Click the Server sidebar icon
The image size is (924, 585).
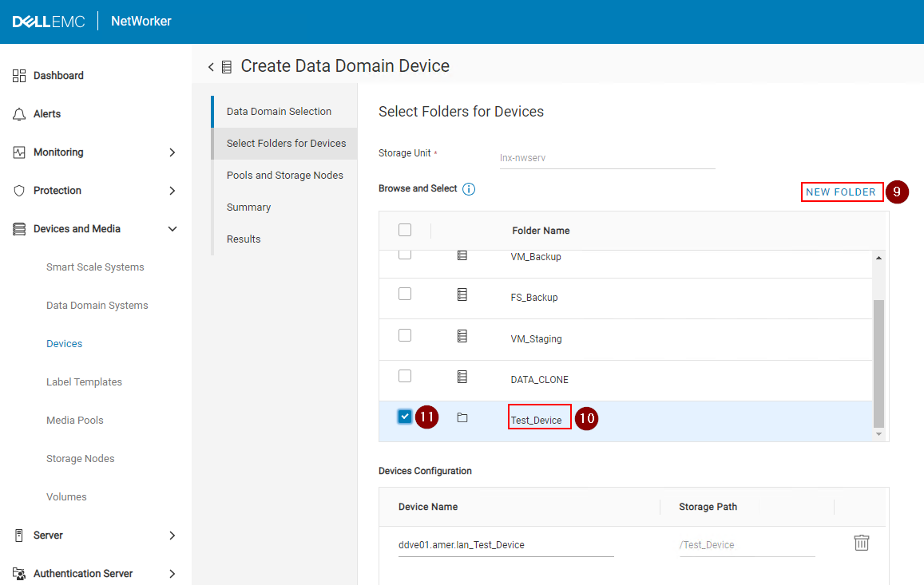[18, 535]
